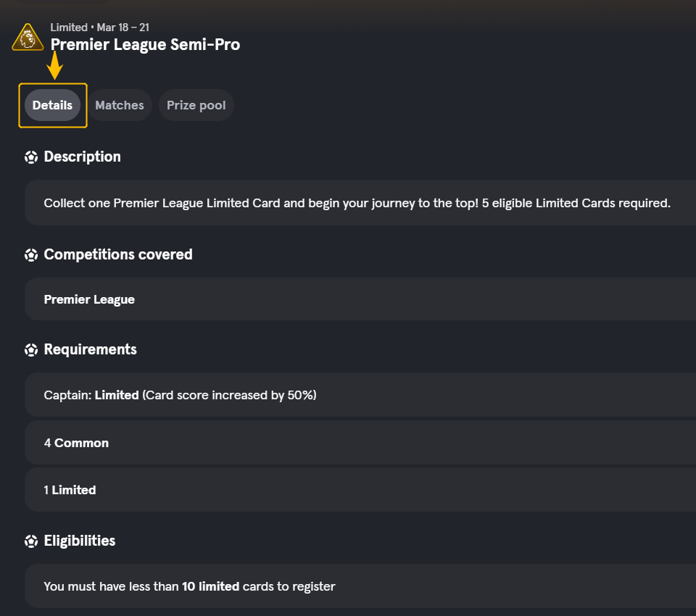Click the Requirements section heading
The image size is (696, 616).
point(90,349)
